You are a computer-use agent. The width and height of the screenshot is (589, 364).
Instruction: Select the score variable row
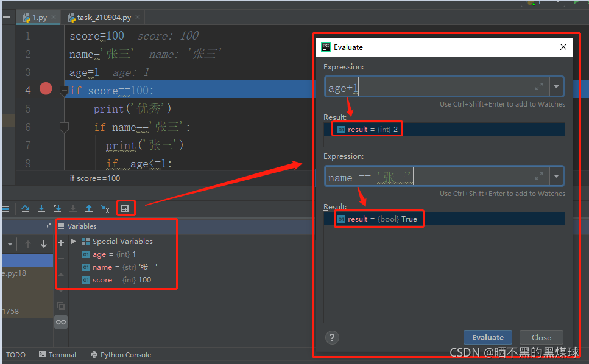(116, 280)
